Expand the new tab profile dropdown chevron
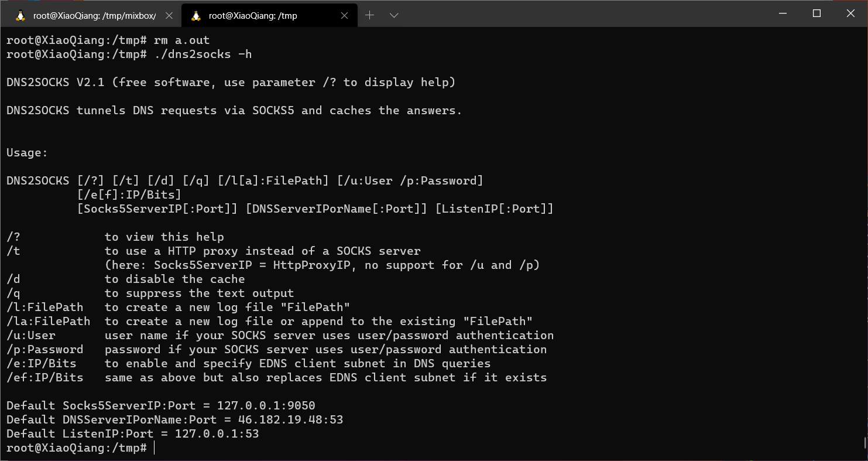868x461 pixels. [394, 16]
